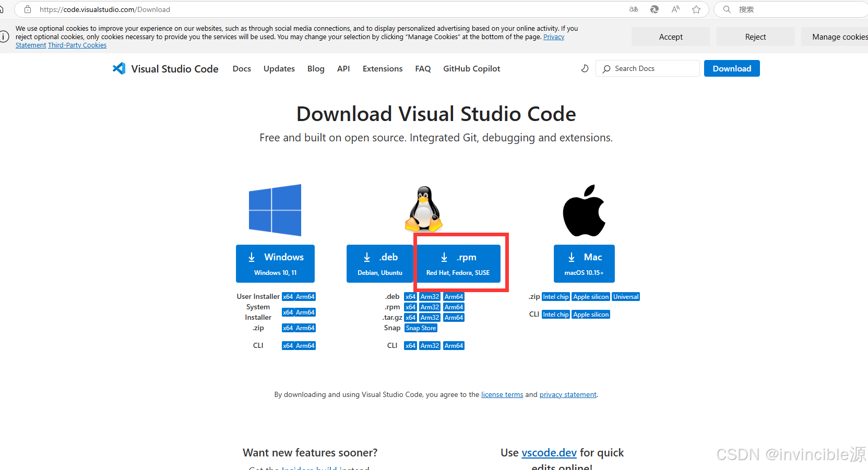Accept optional cookies
This screenshot has height=470, width=868.
click(x=671, y=37)
